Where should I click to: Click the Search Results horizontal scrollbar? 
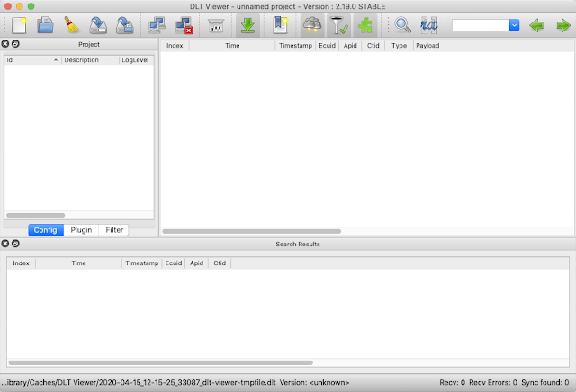161,362
